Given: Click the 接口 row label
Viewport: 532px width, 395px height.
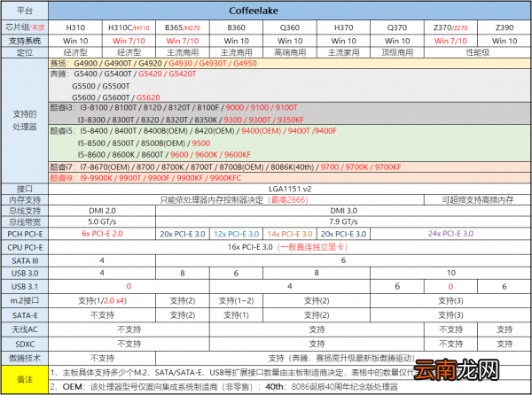Looking at the screenshot, I should pos(25,189).
